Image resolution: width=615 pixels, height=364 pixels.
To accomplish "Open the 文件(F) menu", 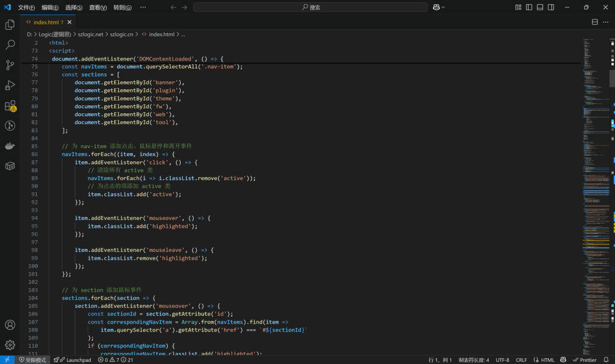I will point(26,7).
